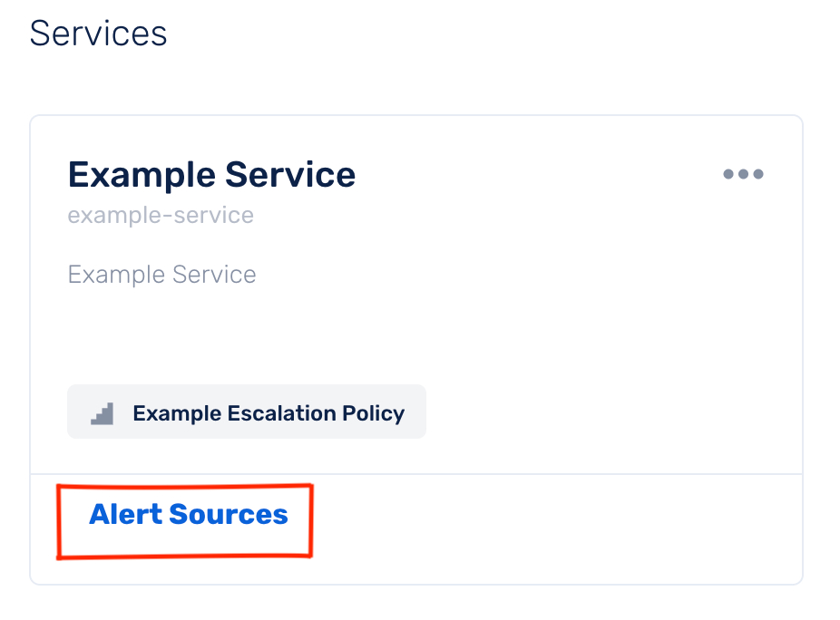This screenshot has width=840, height=620.
Task: Click the example-service slug text
Action: click(x=161, y=216)
